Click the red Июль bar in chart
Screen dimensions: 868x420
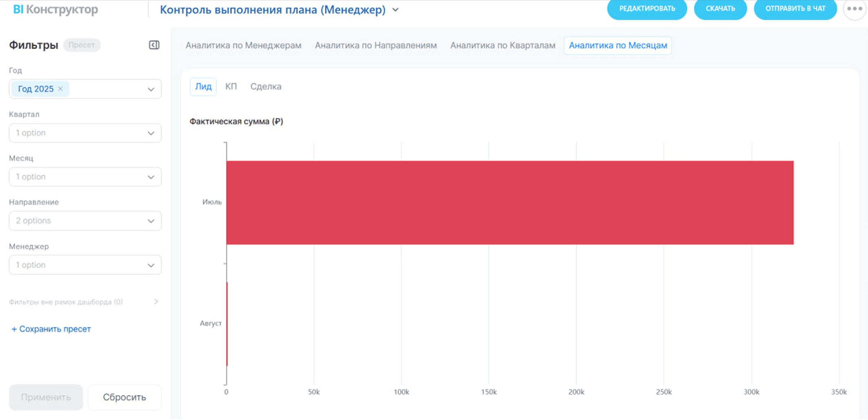(509, 202)
